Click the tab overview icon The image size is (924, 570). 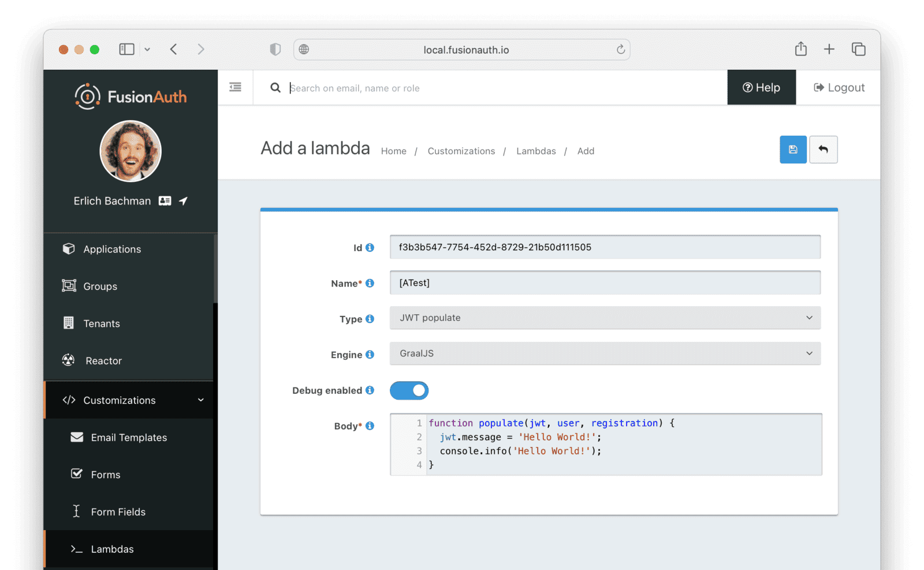(859, 50)
